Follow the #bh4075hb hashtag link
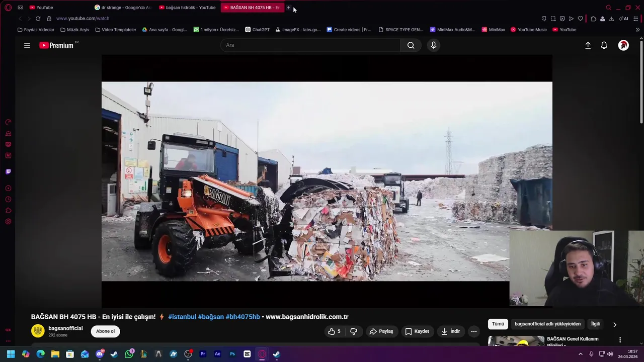This screenshot has width=644, height=362. [x=243, y=317]
